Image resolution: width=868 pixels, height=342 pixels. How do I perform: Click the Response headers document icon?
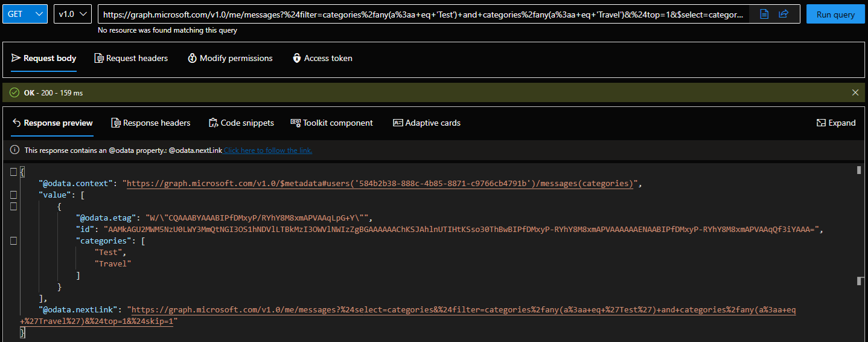click(x=116, y=123)
